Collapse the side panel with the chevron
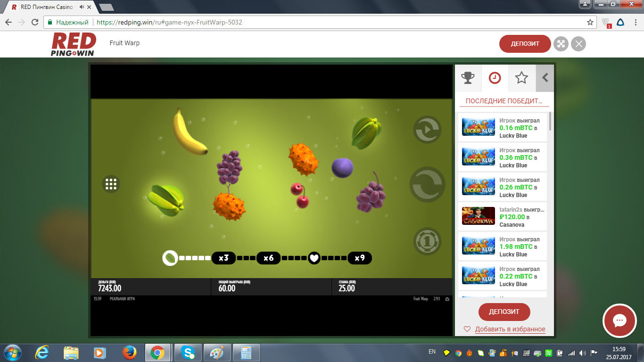 click(x=545, y=78)
